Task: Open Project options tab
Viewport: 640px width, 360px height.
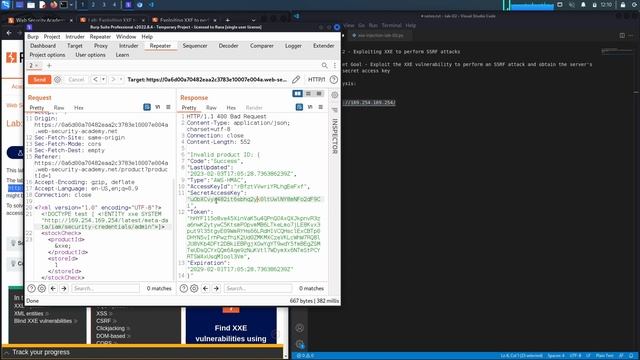Action: pos(47,55)
